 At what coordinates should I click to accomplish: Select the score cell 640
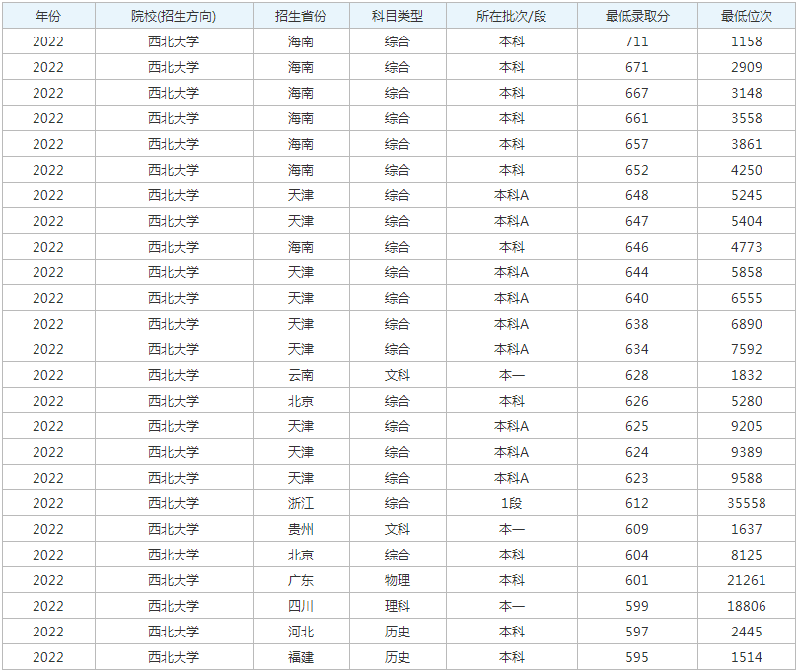[637, 298]
